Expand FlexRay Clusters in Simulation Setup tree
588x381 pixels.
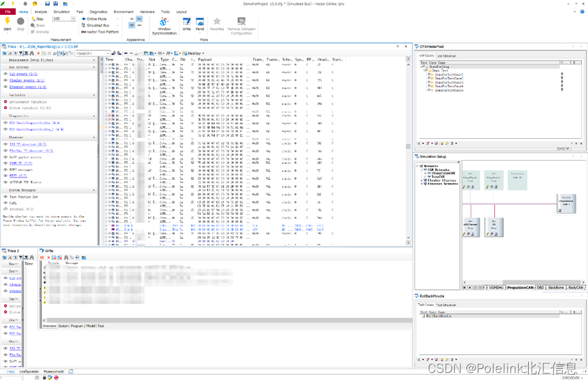coord(422,180)
